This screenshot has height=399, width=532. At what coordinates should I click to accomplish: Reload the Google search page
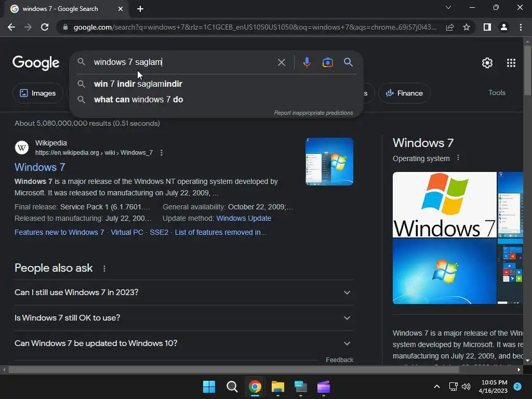45,27
